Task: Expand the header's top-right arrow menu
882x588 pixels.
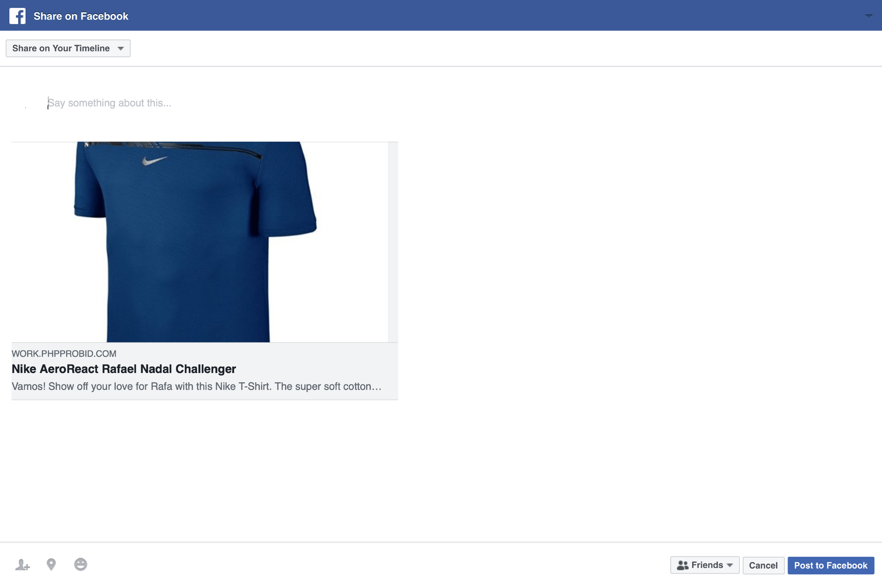Action: 868,16
